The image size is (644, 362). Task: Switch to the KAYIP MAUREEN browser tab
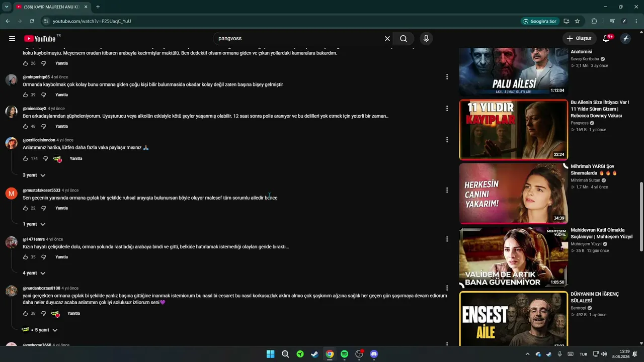coord(52,7)
